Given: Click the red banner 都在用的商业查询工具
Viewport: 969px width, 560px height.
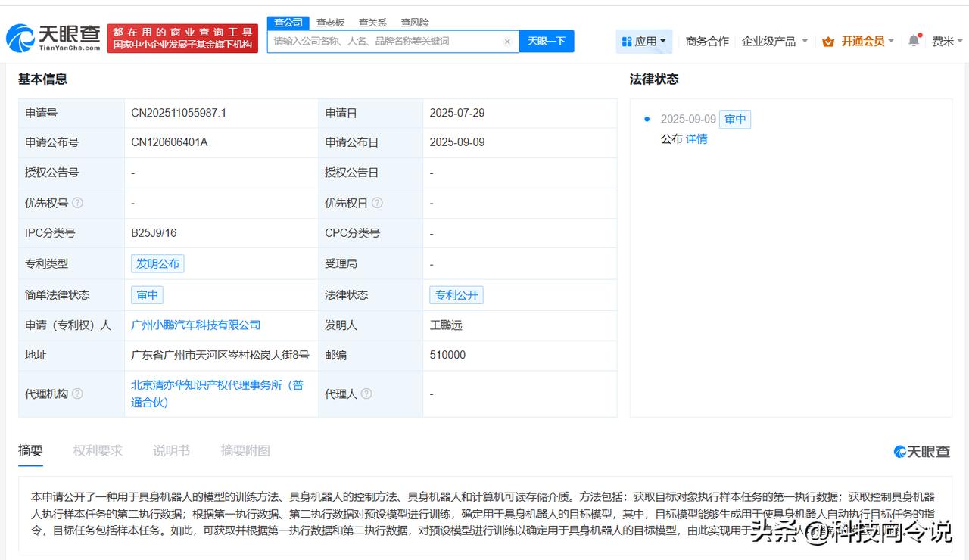Looking at the screenshot, I should tap(182, 38).
